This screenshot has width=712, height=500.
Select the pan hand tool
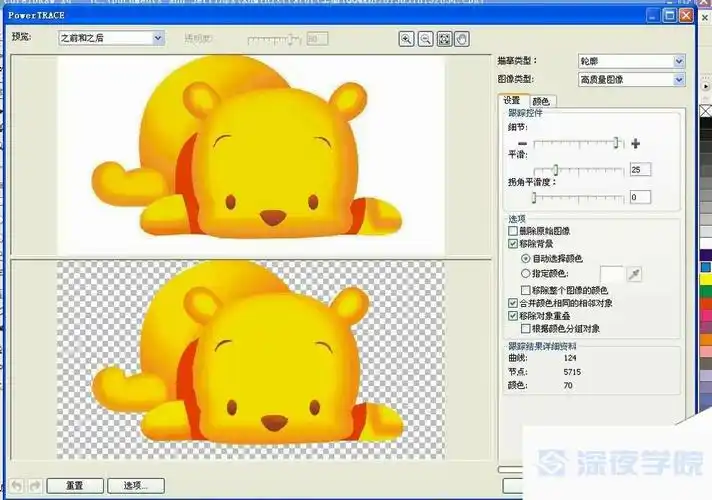(x=462, y=39)
